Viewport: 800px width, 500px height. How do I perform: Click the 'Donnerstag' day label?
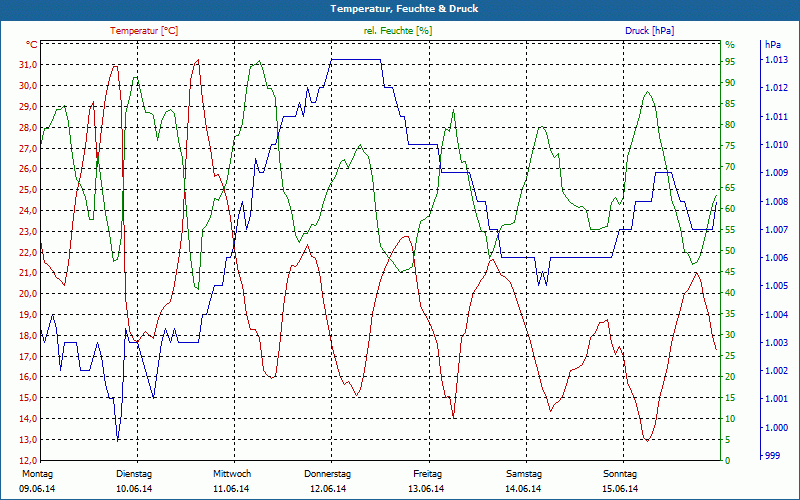pyautogui.click(x=328, y=474)
